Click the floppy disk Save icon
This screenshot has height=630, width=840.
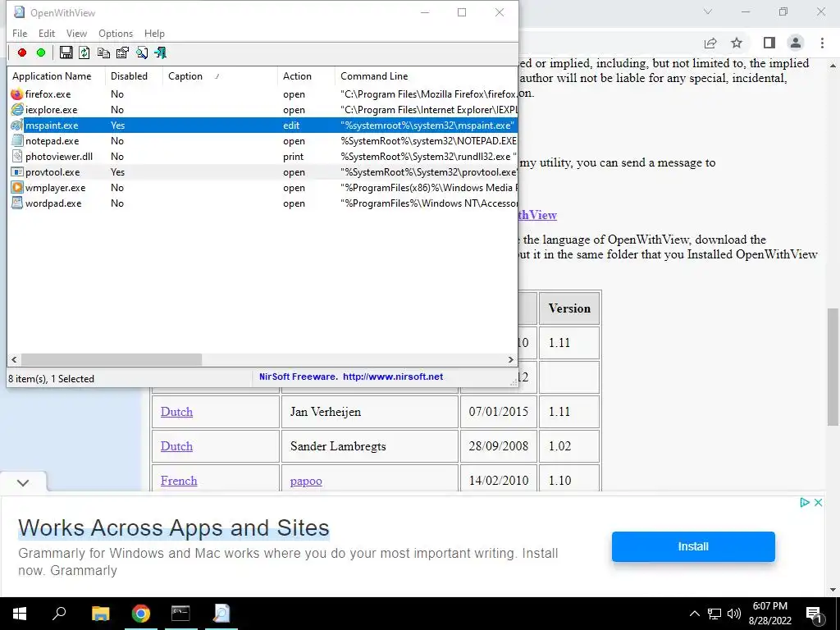(x=66, y=52)
